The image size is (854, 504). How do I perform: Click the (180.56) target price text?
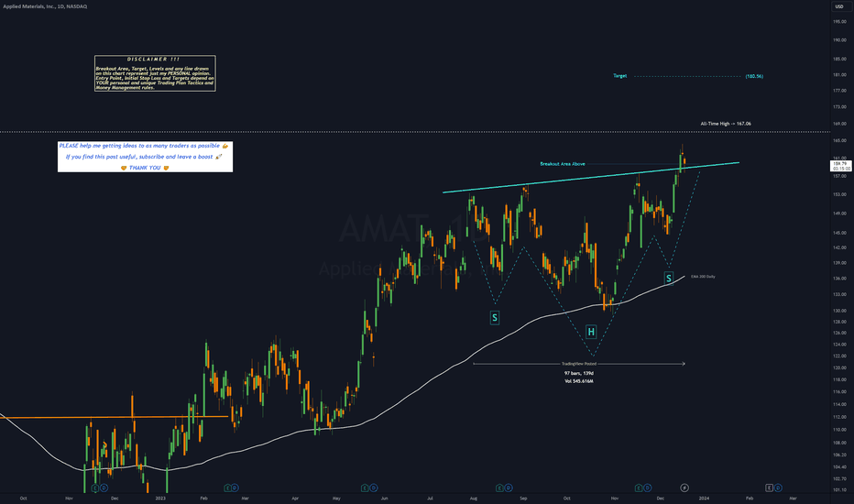[x=754, y=76]
